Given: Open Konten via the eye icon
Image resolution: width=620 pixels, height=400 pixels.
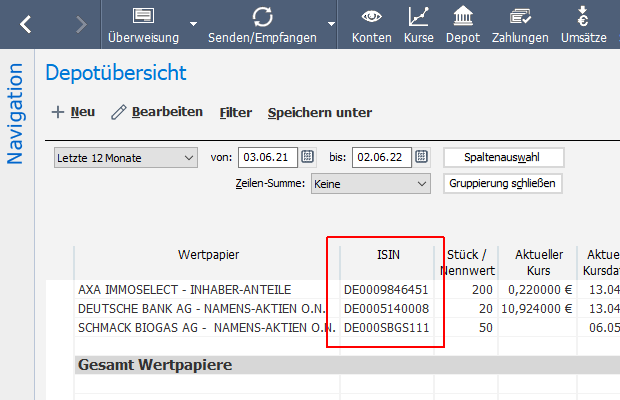Looking at the screenshot, I should [x=371, y=17].
